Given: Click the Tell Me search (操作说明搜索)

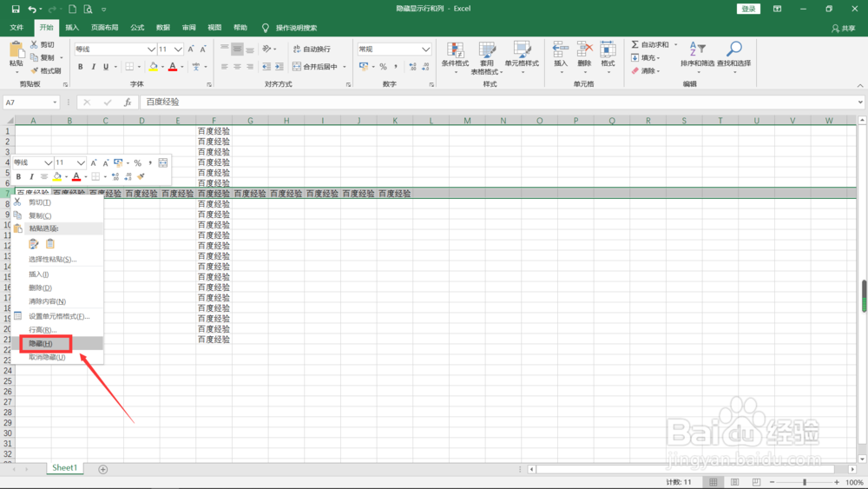Looking at the screenshot, I should tap(290, 28).
